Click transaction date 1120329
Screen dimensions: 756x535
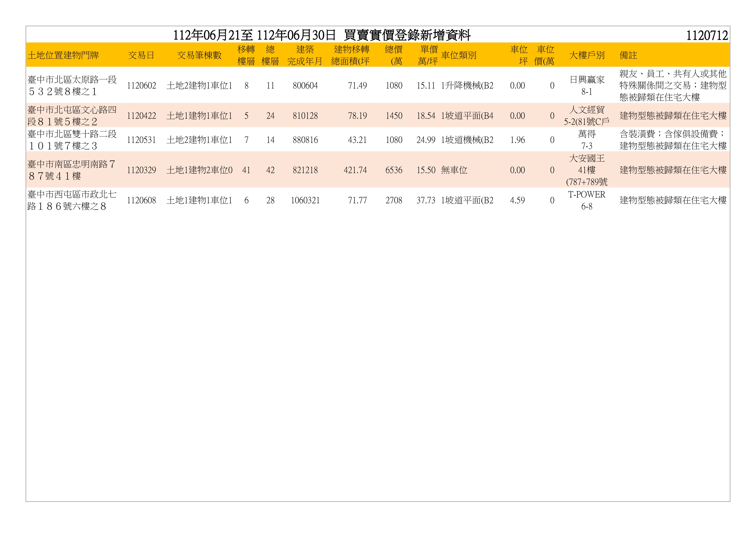(141, 170)
